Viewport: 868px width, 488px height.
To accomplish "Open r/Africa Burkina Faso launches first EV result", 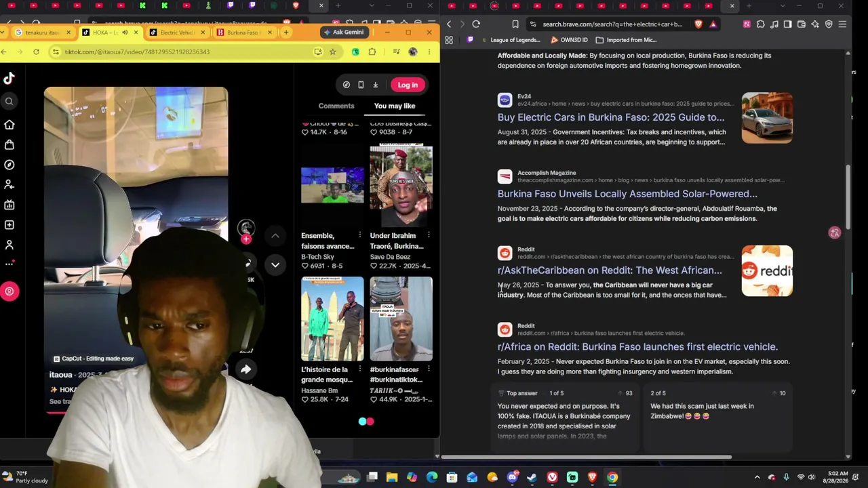I will click(637, 347).
